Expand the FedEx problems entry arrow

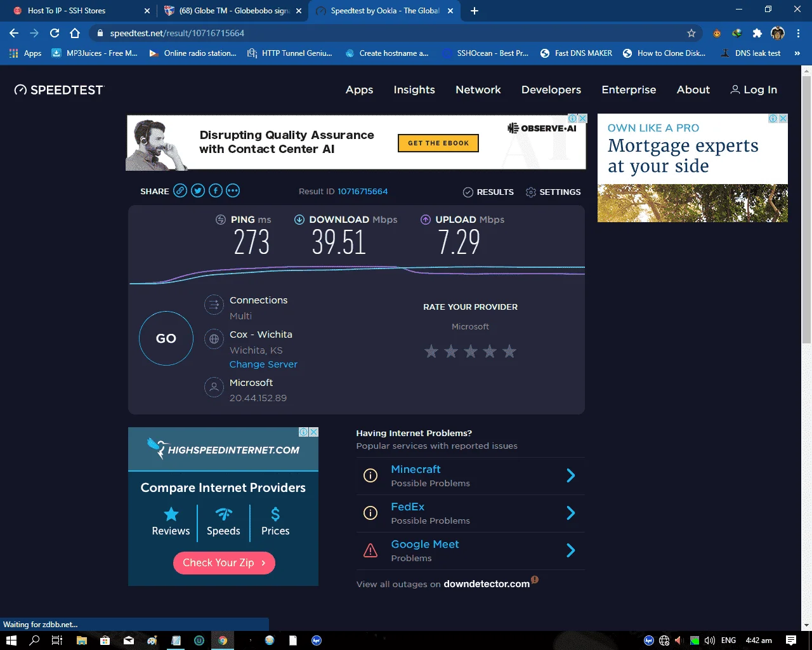571,513
